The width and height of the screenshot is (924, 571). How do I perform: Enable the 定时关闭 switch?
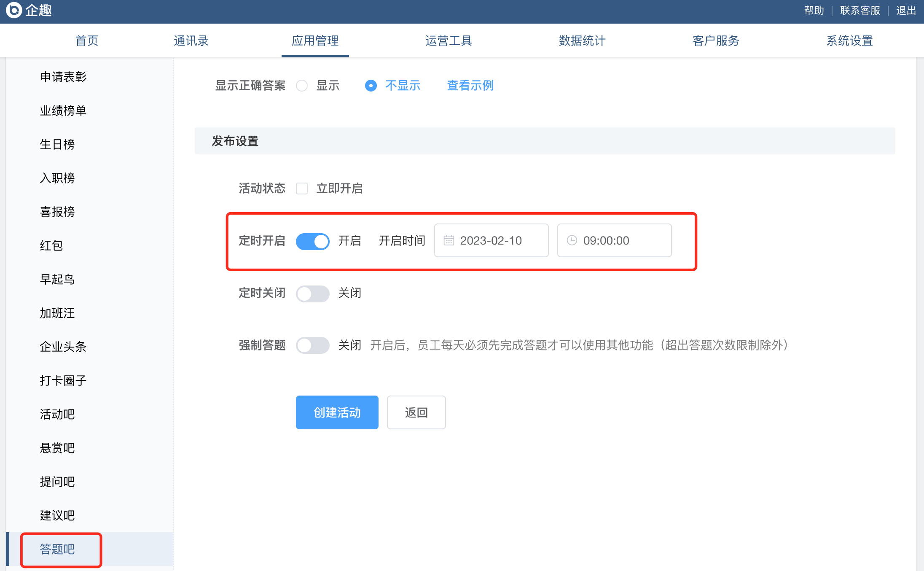[x=312, y=294]
